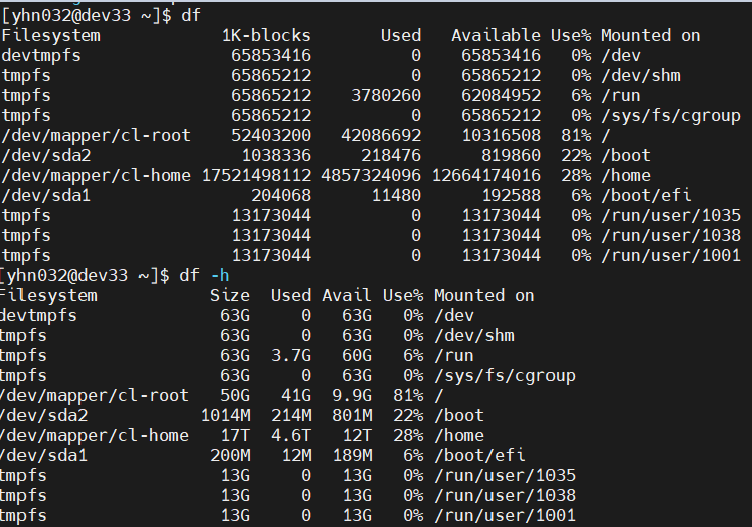
Task: Select /boot/efi in the first df output
Action: click(x=646, y=196)
